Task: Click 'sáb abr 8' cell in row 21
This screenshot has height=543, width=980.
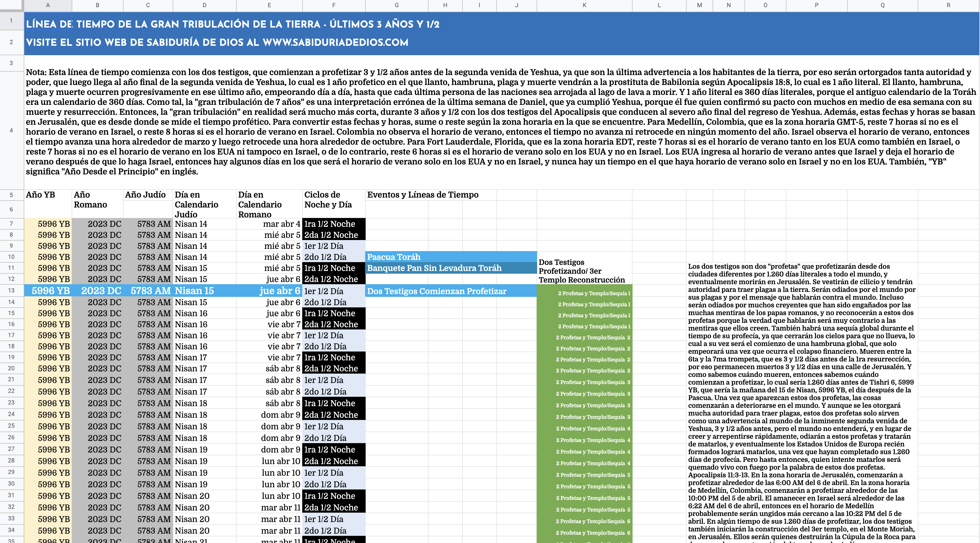Action: [x=269, y=380]
